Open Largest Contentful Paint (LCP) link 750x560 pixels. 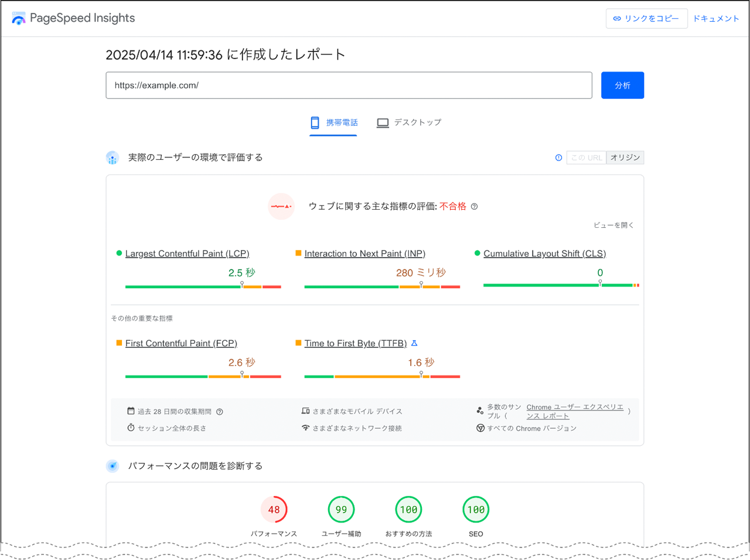(x=187, y=254)
